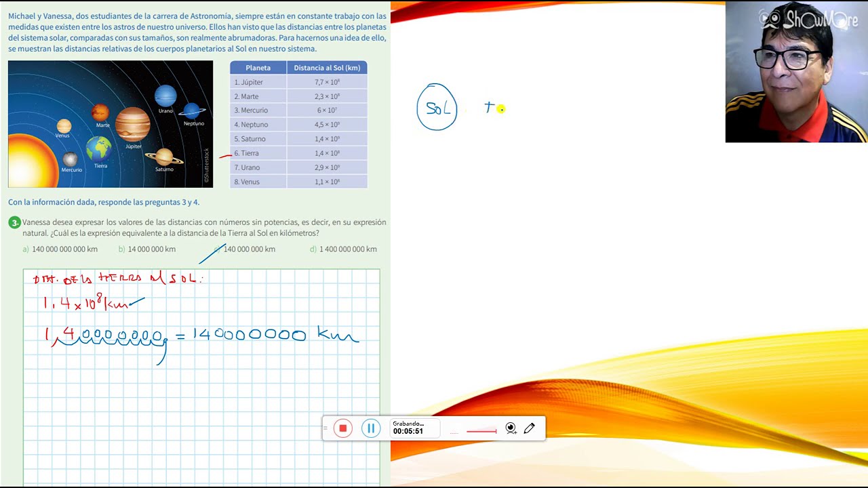Click the webcam overlay of the presenter
The image size is (868, 488).
[x=795, y=72]
